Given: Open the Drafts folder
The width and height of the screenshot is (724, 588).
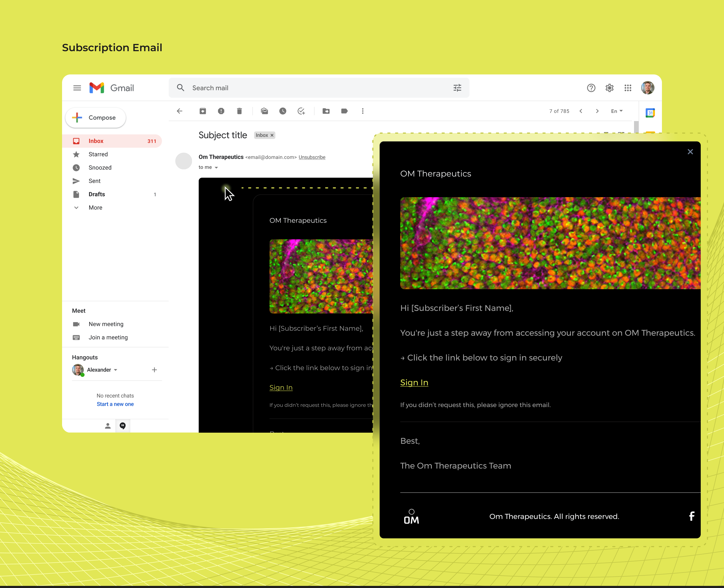Looking at the screenshot, I should click(x=96, y=194).
